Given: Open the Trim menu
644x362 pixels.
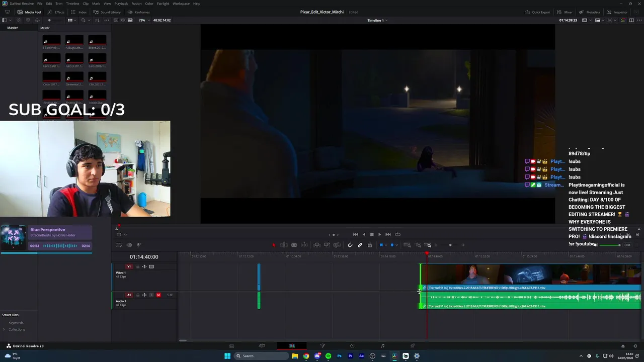Looking at the screenshot, I should pos(59,4).
